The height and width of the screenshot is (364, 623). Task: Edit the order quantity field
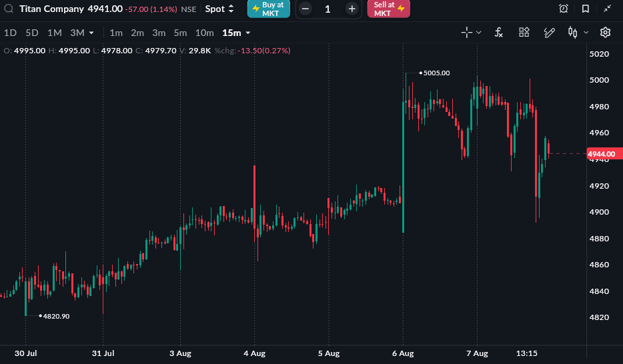pyautogui.click(x=328, y=9)
